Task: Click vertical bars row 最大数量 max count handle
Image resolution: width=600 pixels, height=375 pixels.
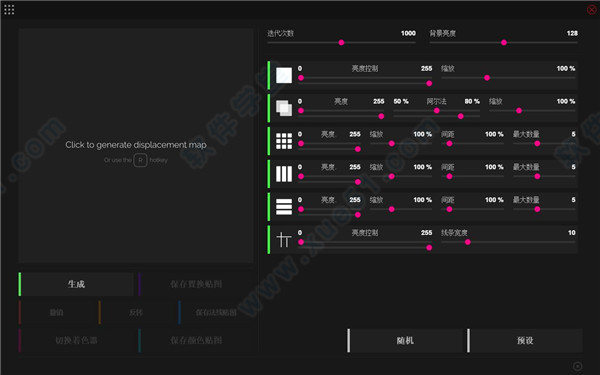Action: tap(537, 176)
